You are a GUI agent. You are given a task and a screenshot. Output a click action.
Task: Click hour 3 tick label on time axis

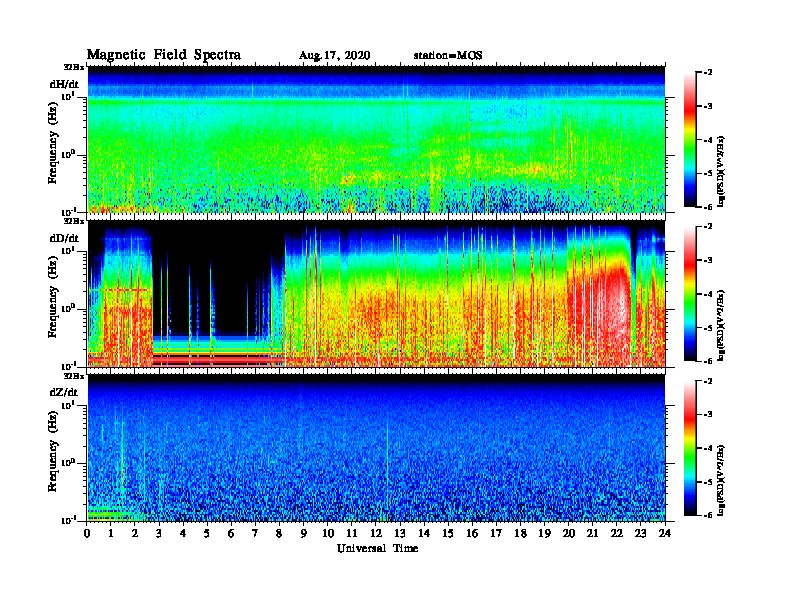point(159,534)
